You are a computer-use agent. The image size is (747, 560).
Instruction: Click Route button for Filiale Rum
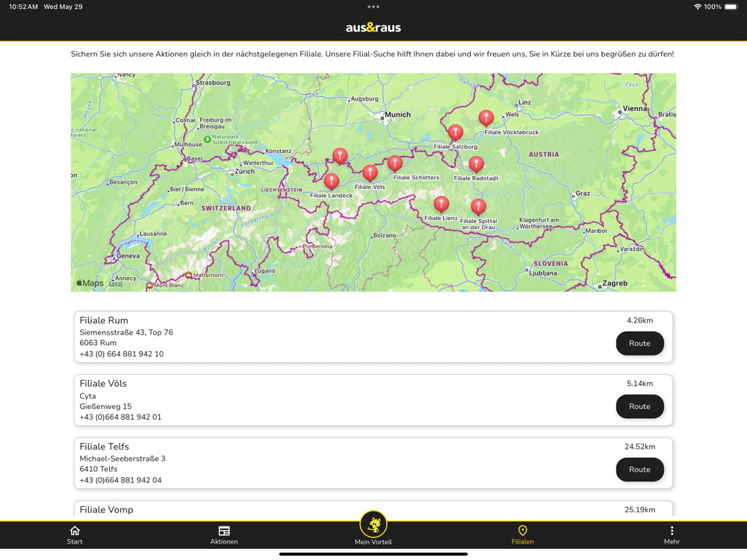pos(639,343)
